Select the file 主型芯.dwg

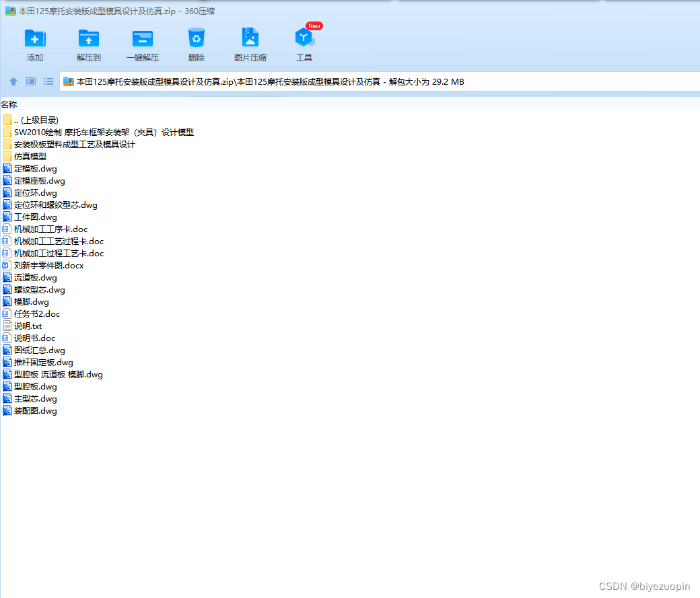click(36, 398)
